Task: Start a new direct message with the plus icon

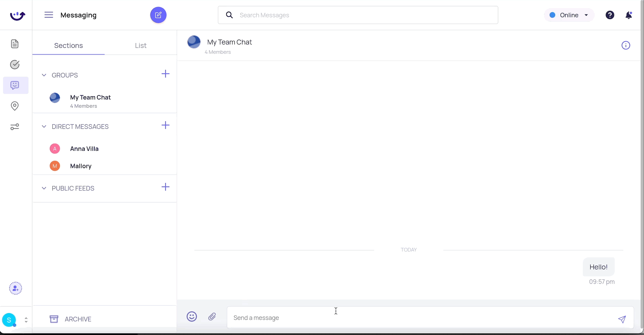Action: pos(166,125)
